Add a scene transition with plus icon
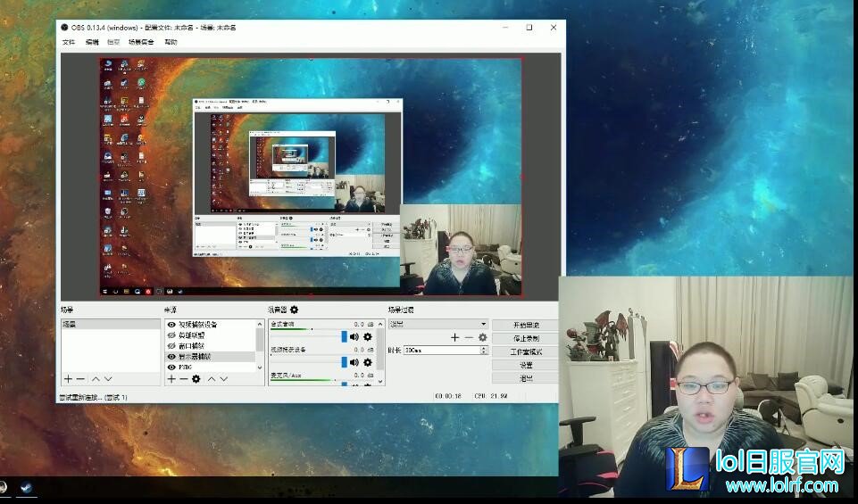This screenshot has width=858, height=504. [x=454, y=337]
